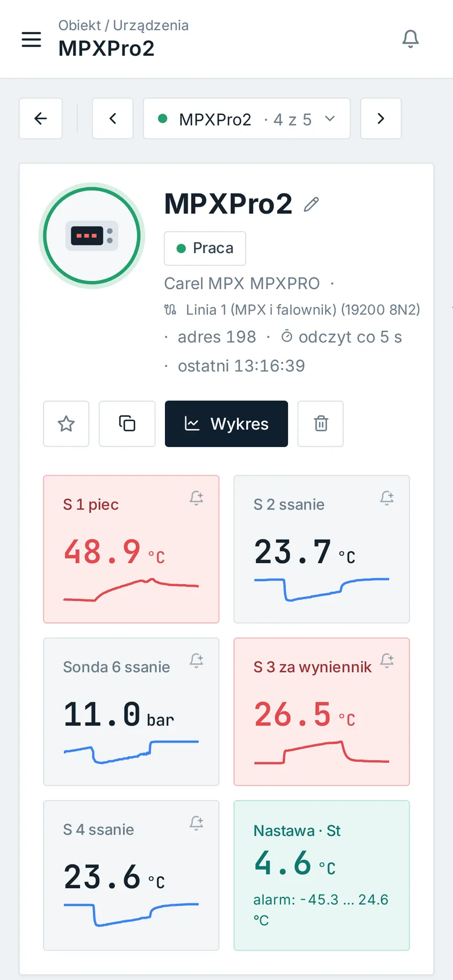Screen dimensions: 453x980
Task: Click the S 2 ssanie blue sparkline
Action: coord(322,589)
